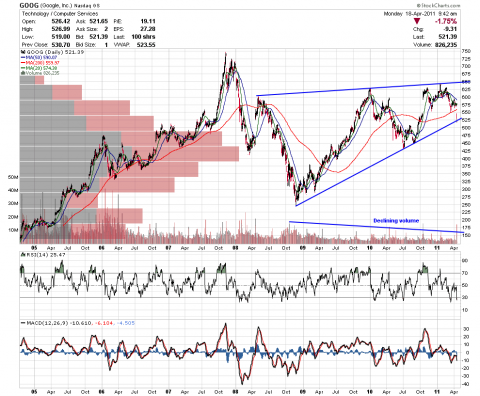
Task: Select the EPS value 27.28
Action: (148, 29)
